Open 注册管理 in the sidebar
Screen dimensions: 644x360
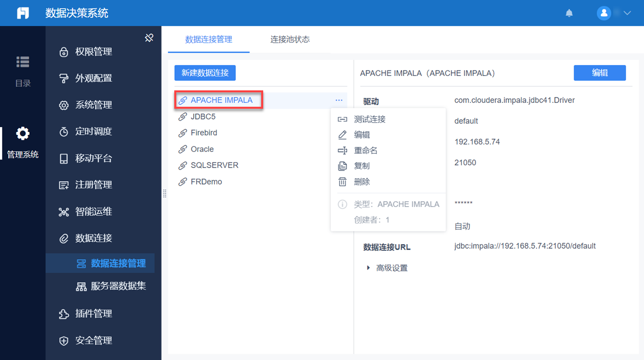(x=93, y=185)
